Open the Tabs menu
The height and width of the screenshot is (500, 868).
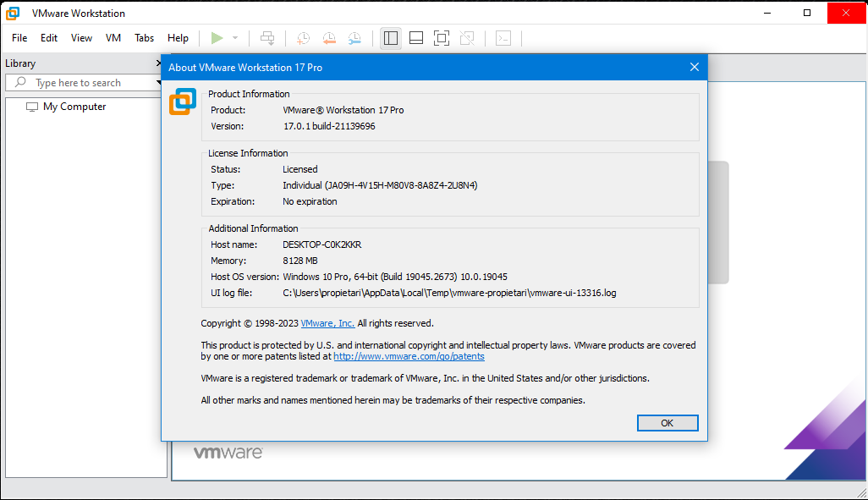coord(144,38)
